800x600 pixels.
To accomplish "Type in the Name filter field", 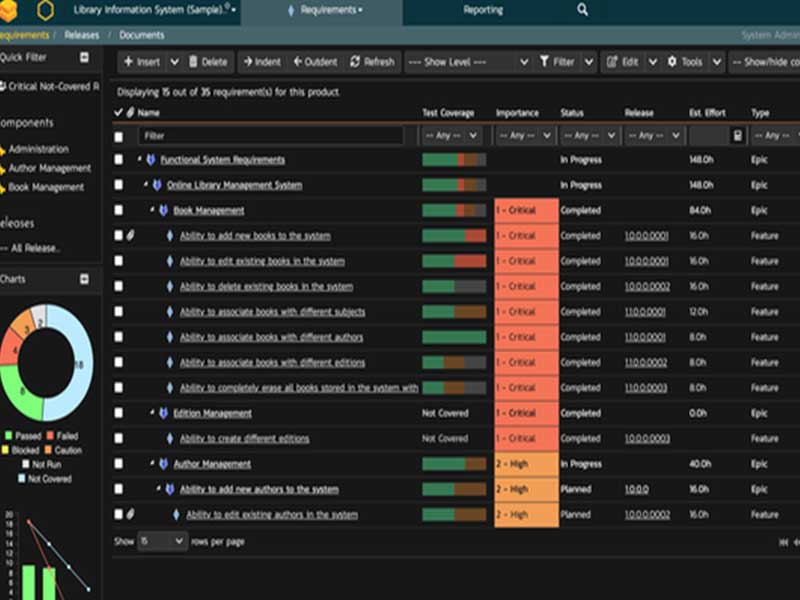I will point(270,136).
